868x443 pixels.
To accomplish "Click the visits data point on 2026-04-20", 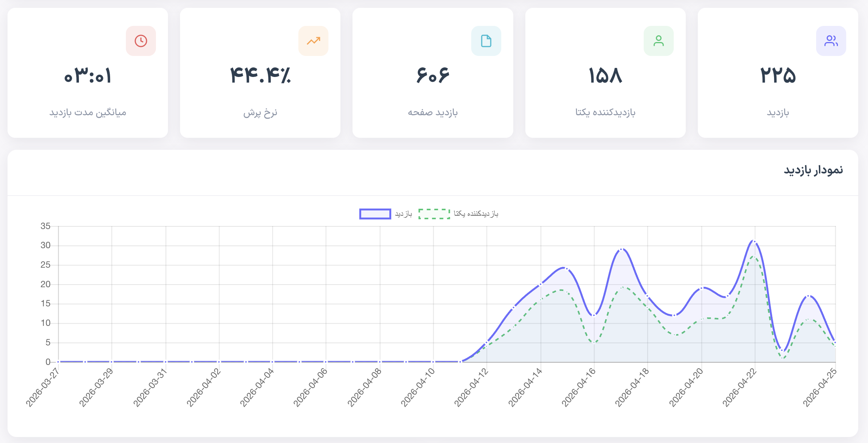I will click(701, 288).
